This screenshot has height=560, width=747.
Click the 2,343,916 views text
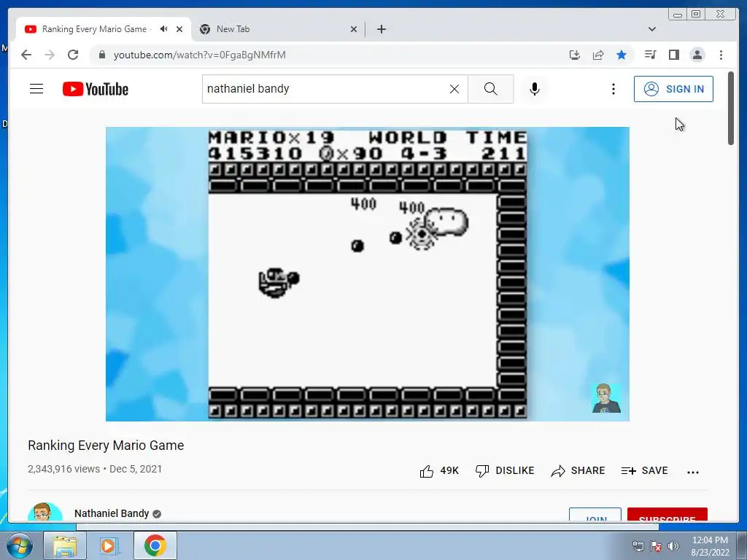tap(64, 469)
